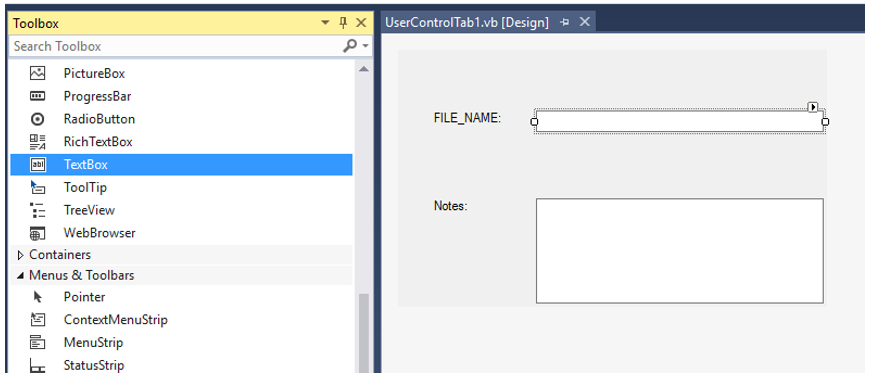The width and height of the screenshot is (871, 381).
Task: Select the ToolTip control icon
Action: tap(37, 187)
